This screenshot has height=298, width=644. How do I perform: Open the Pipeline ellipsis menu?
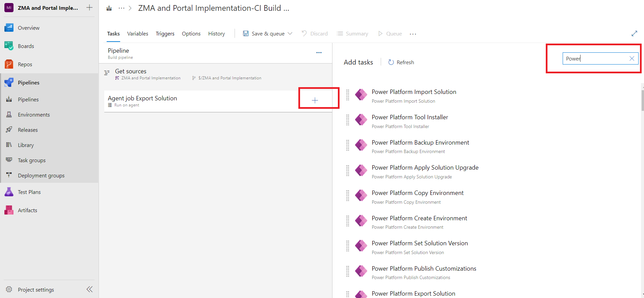click(x=319, y=53)
